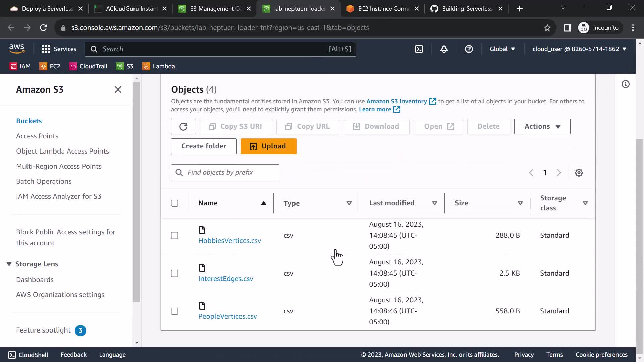Open the notifications bell icon

point(444,49)
